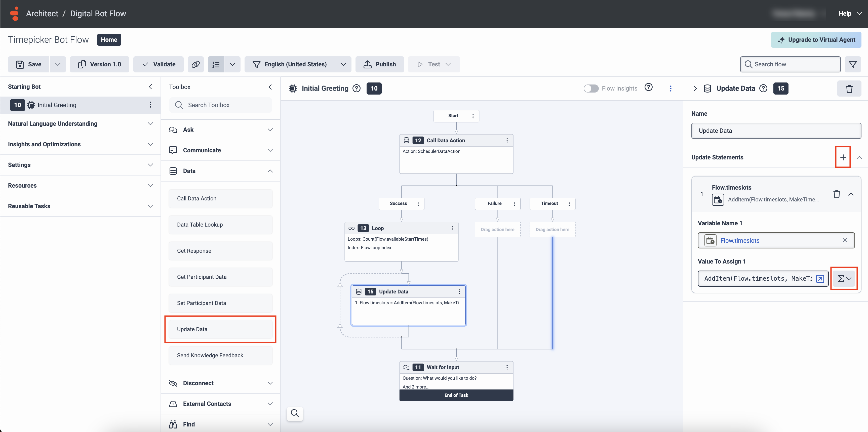The height and width of the screenshot is (432, 868).
Task: Open the Help menu
Action: click(x=849, y=14)
